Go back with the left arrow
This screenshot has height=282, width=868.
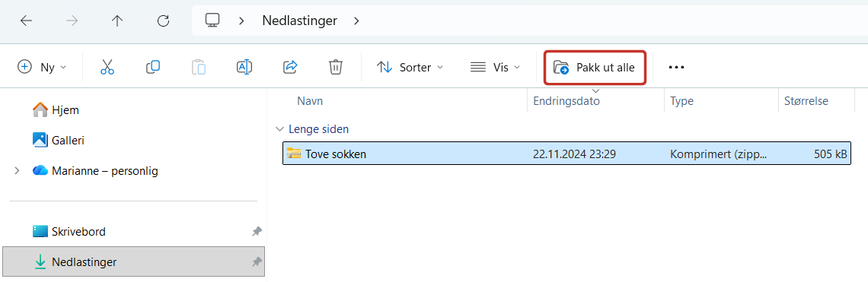point(26,21)
